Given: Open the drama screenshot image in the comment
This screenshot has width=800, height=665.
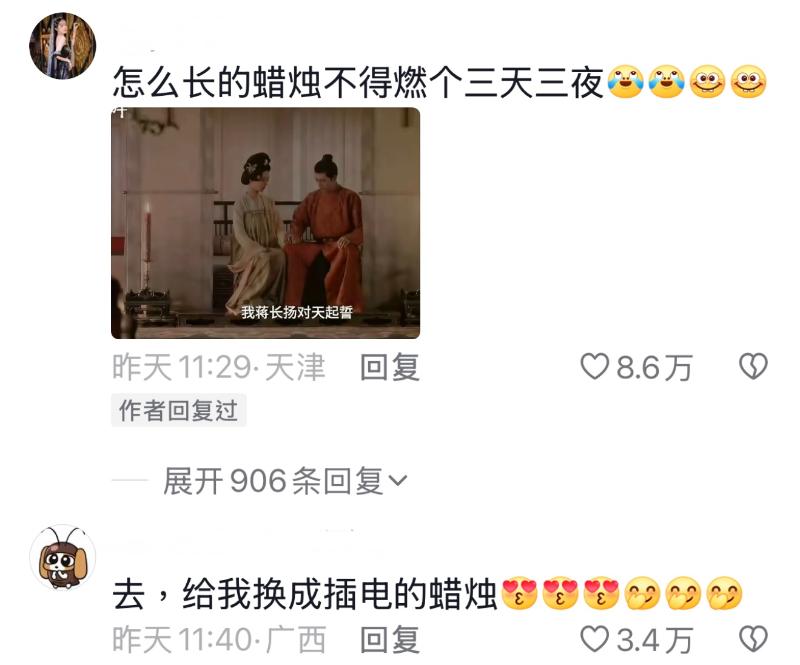Looking at the screenshot, I should click(x=265, y=223).
